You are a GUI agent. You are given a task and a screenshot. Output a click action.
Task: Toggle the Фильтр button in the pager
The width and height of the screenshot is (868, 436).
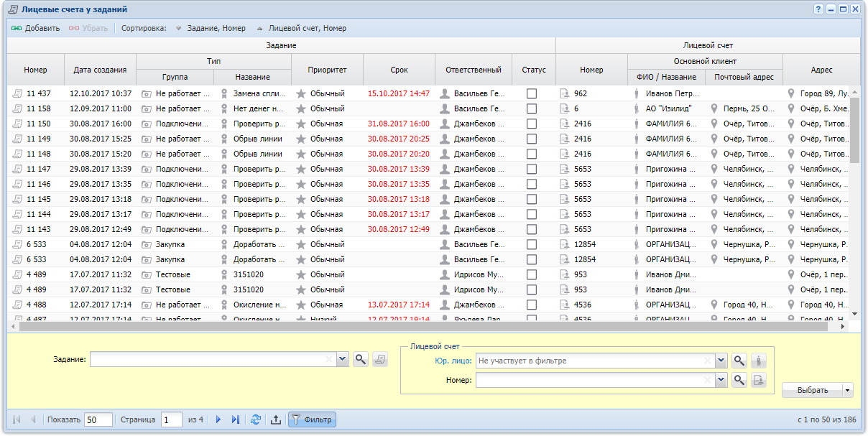click(x=312, y=419)
